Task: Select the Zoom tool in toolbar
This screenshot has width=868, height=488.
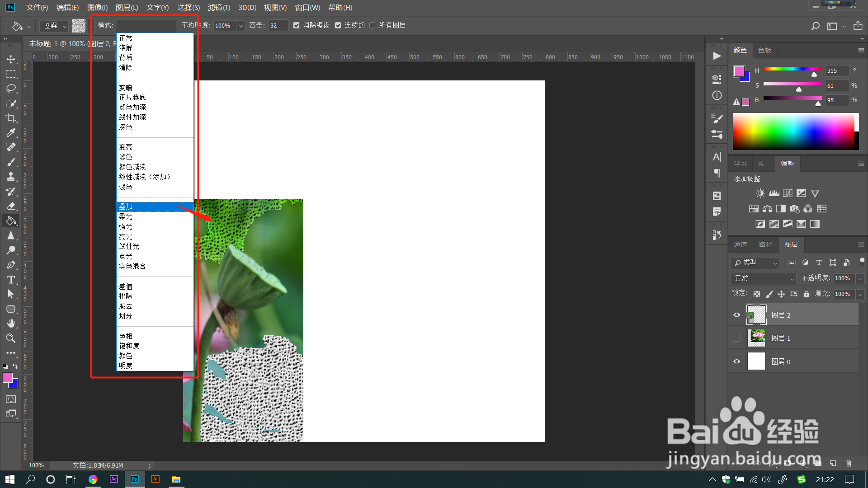Action: 11,338
